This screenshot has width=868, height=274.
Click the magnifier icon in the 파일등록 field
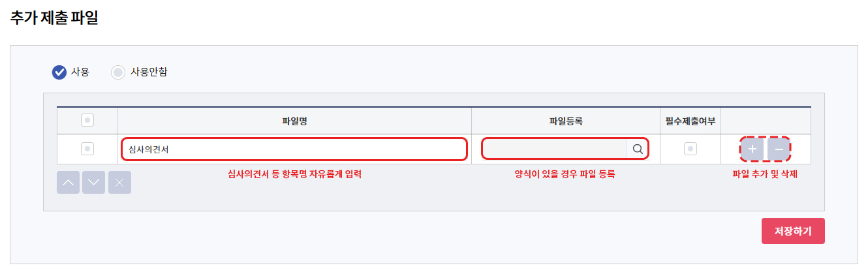[638, 149]
